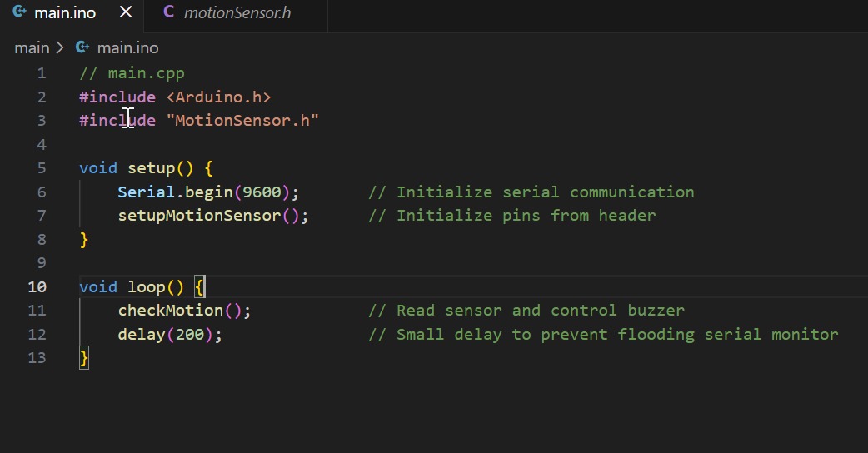Image resolution: width=868 pixels, height=453 pixels.
Task: Click the main.cpp comment on line 1
Action: [132, 73]
